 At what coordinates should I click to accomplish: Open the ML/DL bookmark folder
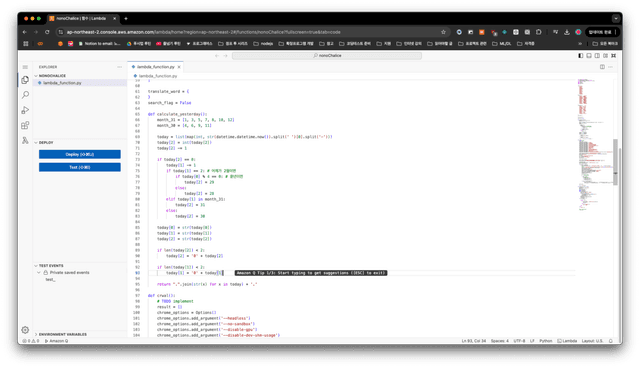tap(502, 44)
